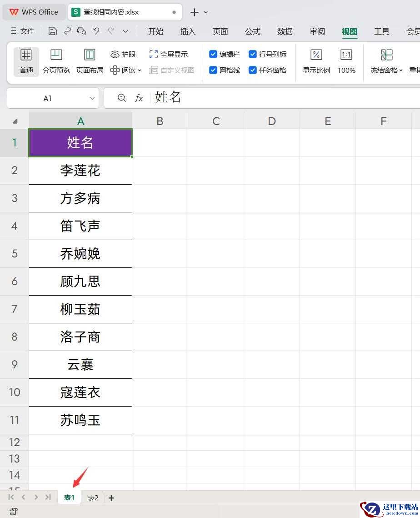Select column B header
Viewport: 420px width, 518px height.
[160, 121]
